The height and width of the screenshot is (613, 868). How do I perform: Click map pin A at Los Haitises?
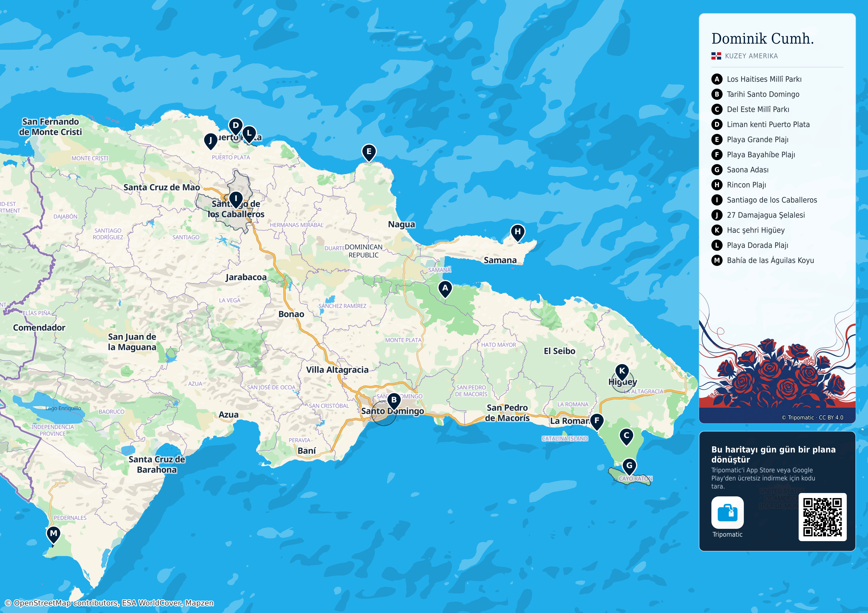[x=445, y=289]
